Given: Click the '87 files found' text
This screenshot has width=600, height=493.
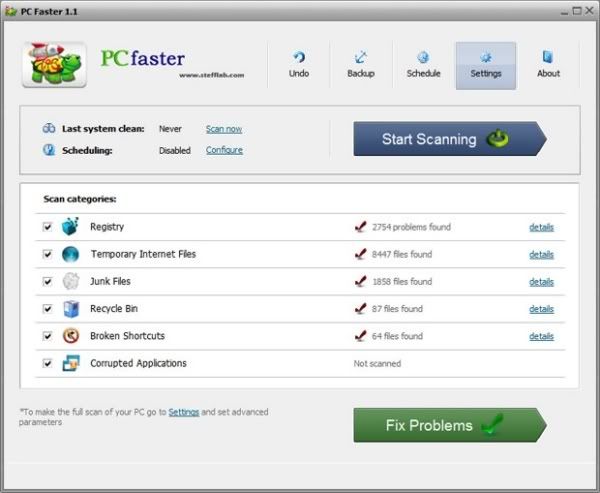Looking at the screenshot, I should point(397,309).
